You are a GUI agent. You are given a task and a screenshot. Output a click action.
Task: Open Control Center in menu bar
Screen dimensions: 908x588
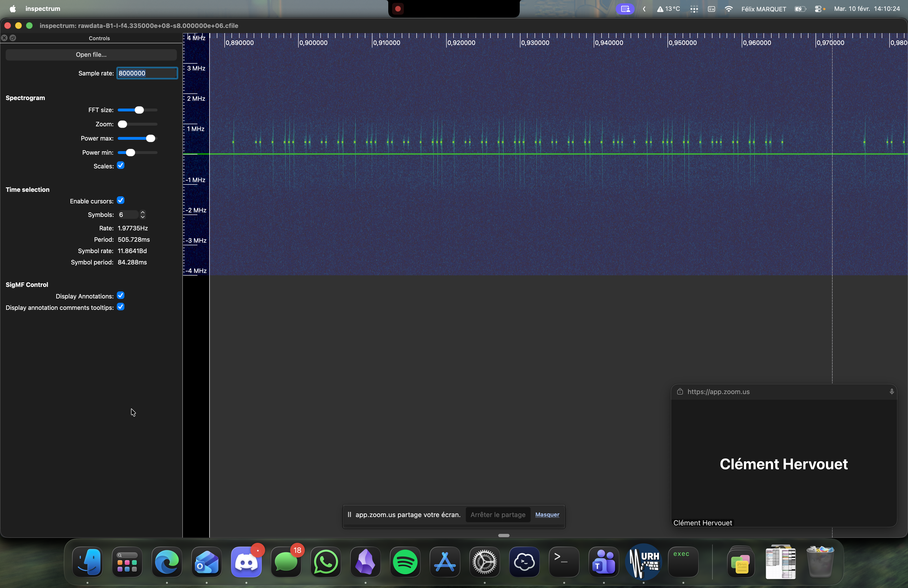[x=818, y=9]
